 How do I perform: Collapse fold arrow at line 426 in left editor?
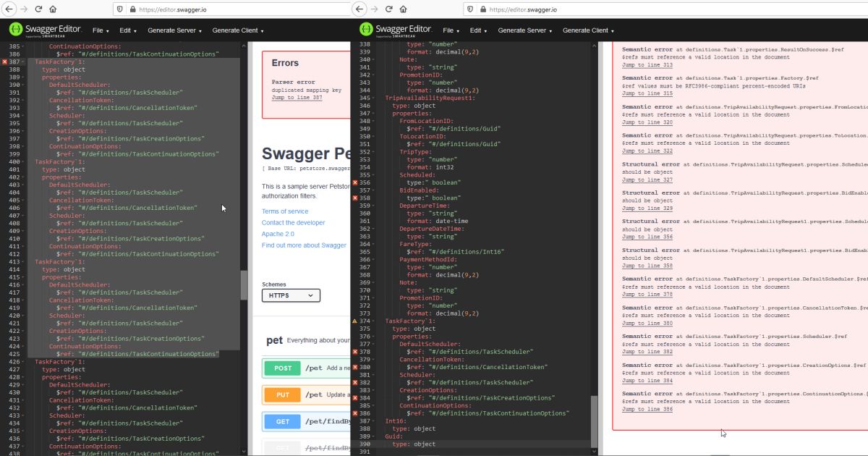(x=24, y=361)
